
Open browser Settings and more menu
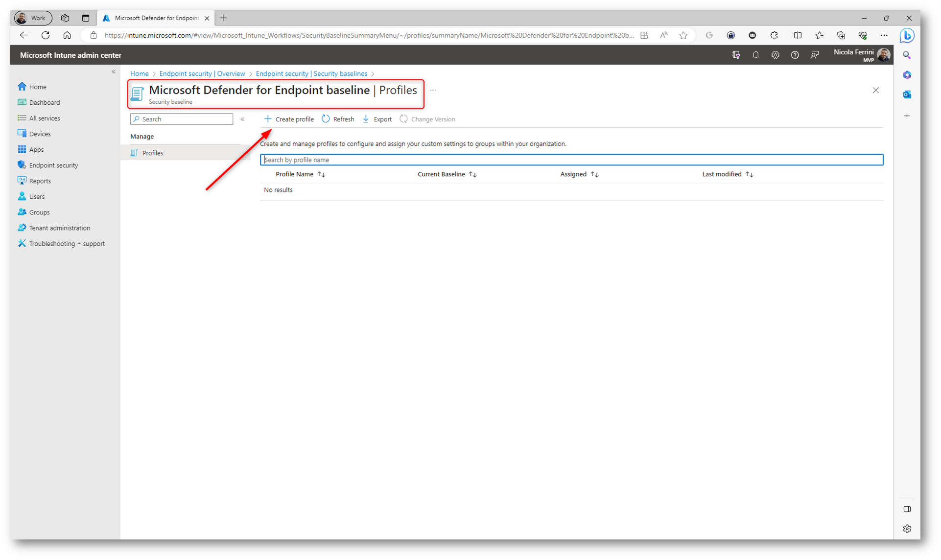coord(884,35)
